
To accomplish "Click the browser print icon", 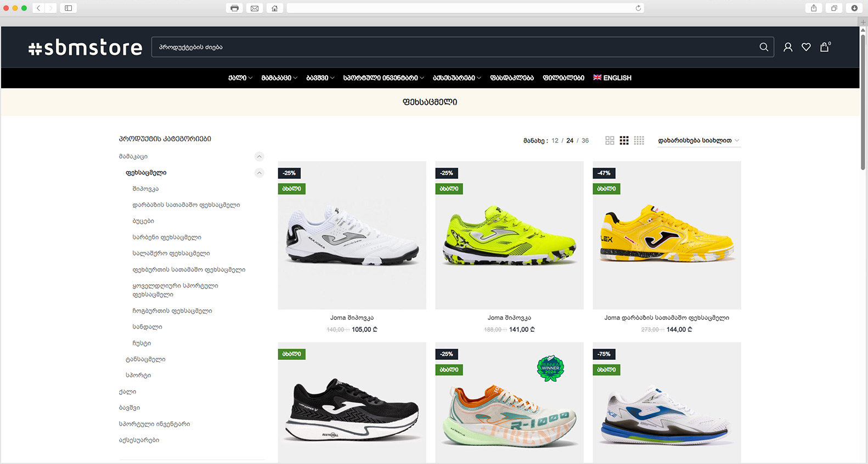I will click(x=234, y=8).
